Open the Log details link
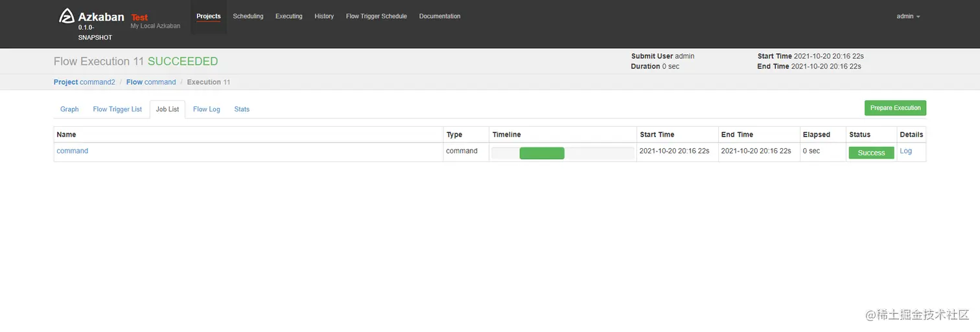980x332 pixels. (906, 151)
